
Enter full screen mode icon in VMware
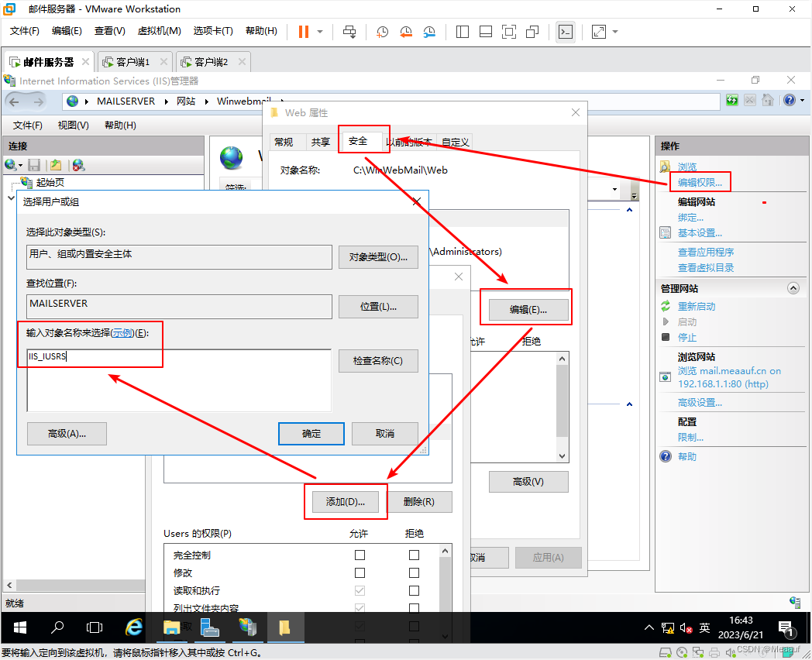pos(509,32)
